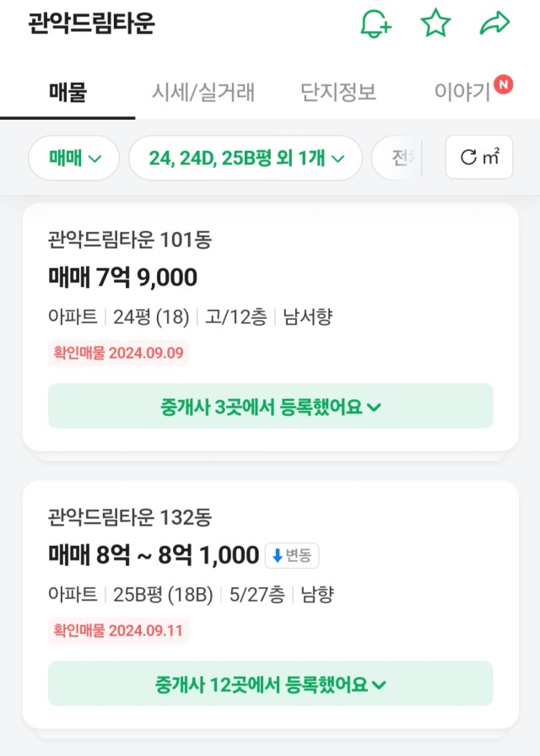540x756 pixels.
Task: Toggle the m² unit conversion button
Action: coord(479,157)
